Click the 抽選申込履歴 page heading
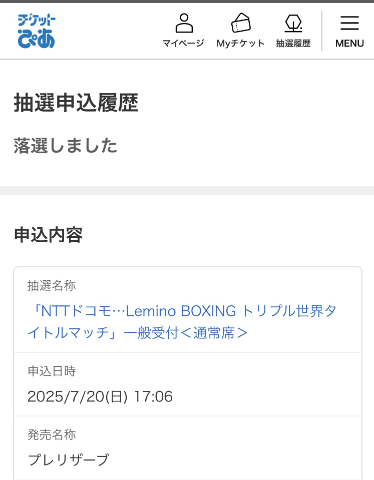374x480 pixels. pyautogui.click(x=76, y=103)
